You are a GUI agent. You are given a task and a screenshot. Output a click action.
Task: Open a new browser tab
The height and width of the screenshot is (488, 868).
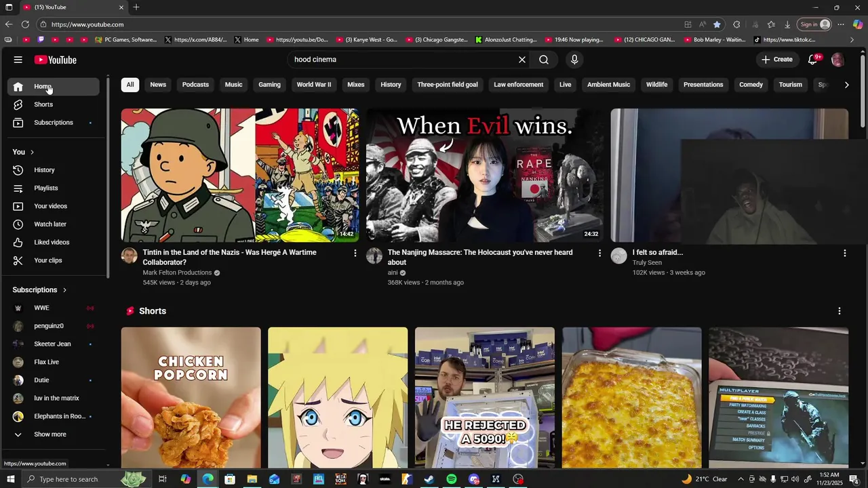click(x=136, y=7)
